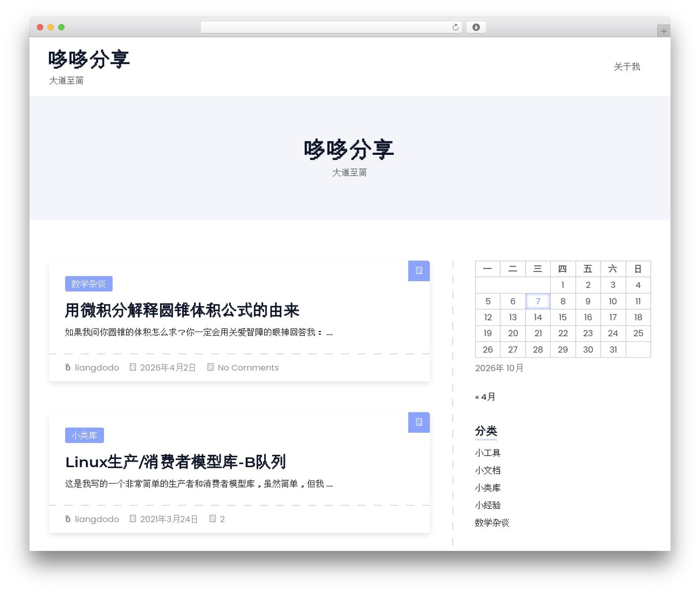Click the browser download icon button

coord(476,27)
